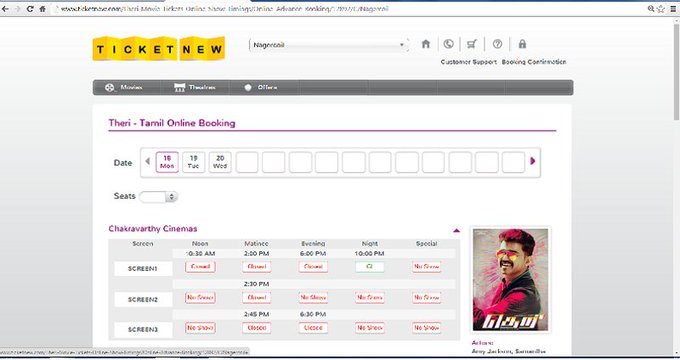Open TicketNew home icon
Screen dimensions: 680x360
point(426,44)
